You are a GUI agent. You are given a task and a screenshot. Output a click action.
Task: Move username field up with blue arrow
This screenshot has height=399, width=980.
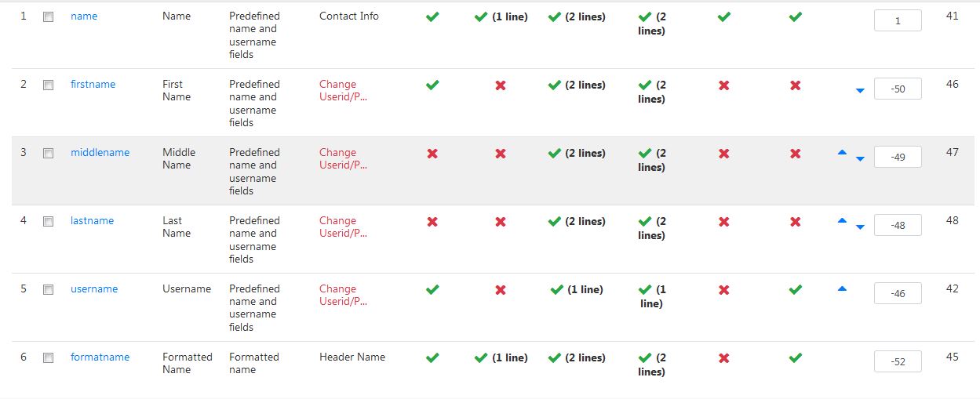click(842, 288)
